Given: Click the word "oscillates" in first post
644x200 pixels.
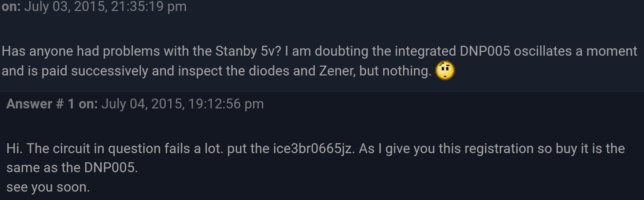Looking at the screenshot, I should pyautogui.click(x=543, y=51).
